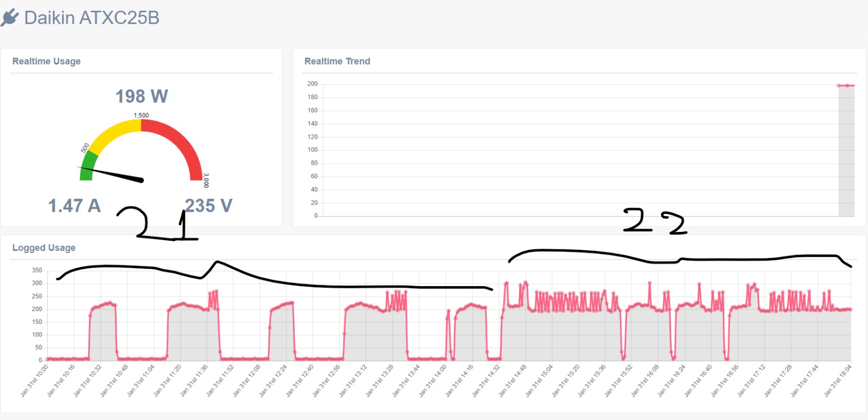Click the Jan 31st 14:32 axis label
This screenshot has height=420, width=868.
486,380
